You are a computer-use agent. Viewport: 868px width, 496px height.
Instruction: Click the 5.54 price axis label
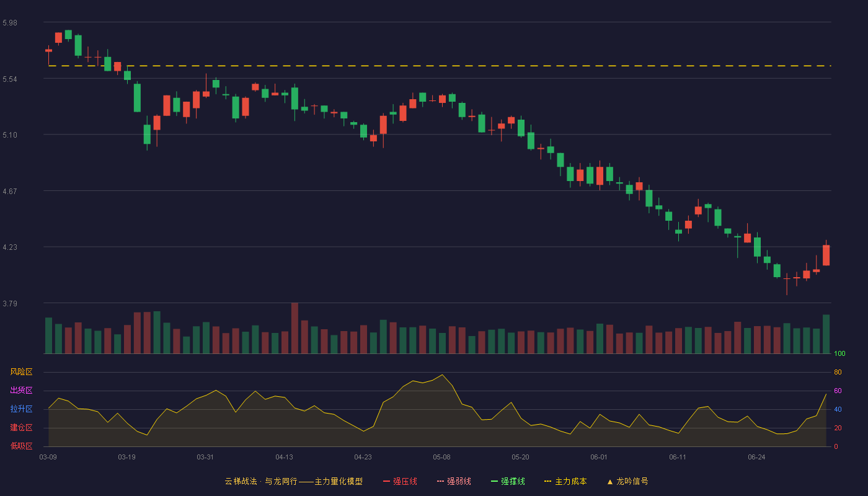point(10,79)
